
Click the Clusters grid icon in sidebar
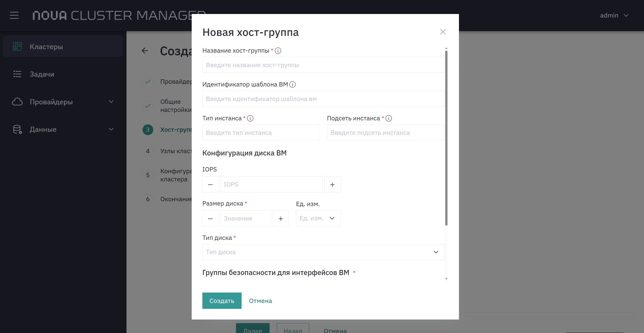(17, 46)
